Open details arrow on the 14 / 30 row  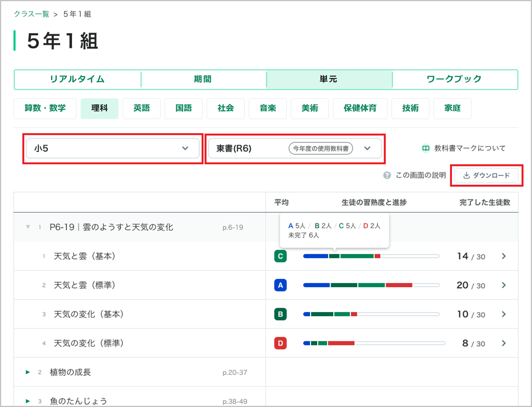pos(504,256)
